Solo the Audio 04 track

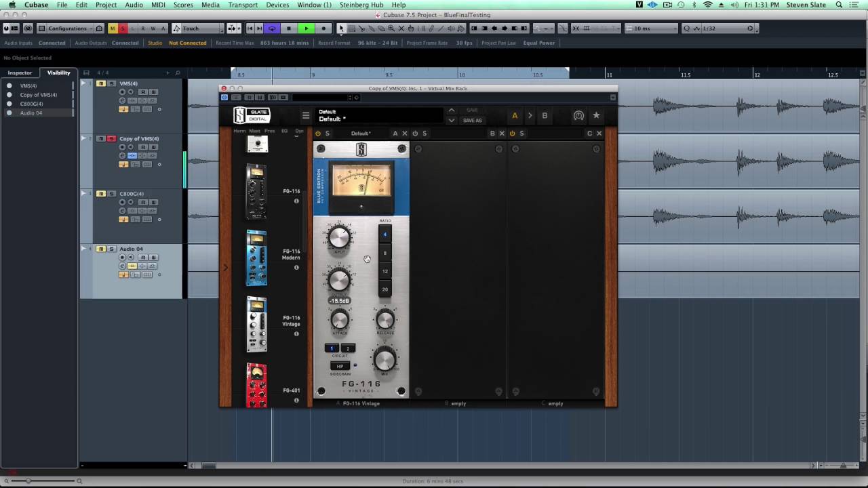pos(111,249)
